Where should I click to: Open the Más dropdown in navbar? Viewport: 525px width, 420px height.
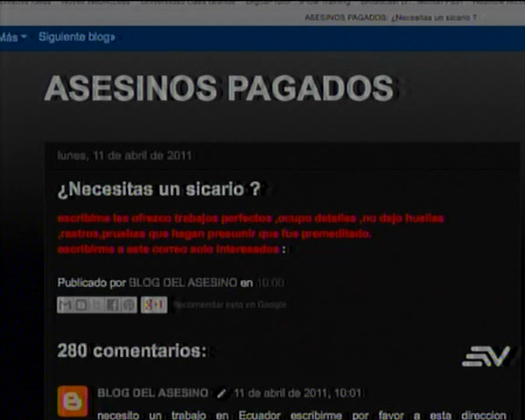13,38
